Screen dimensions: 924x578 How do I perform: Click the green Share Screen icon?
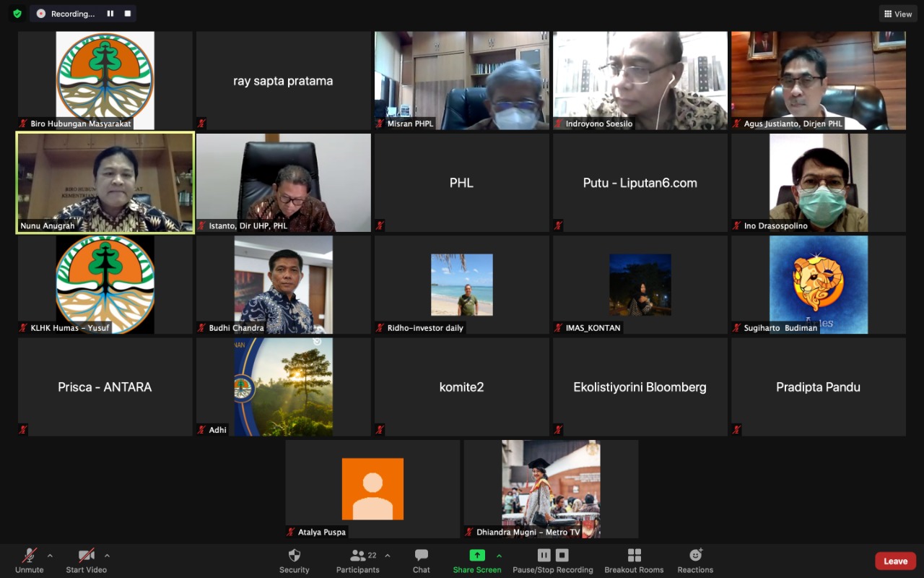pos(477,556)
